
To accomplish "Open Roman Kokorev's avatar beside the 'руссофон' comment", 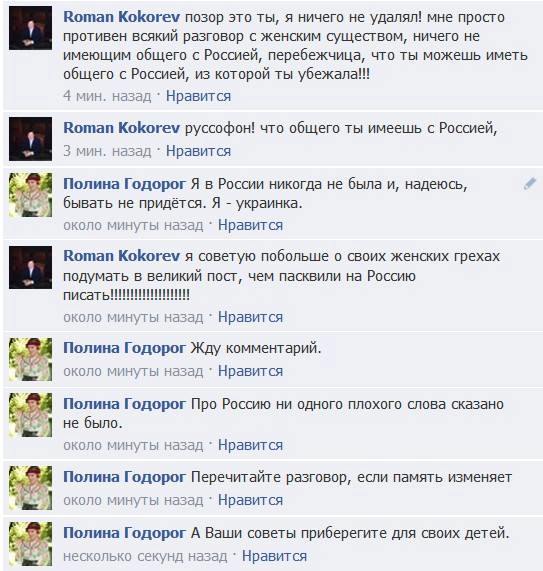I will [31, 139].
